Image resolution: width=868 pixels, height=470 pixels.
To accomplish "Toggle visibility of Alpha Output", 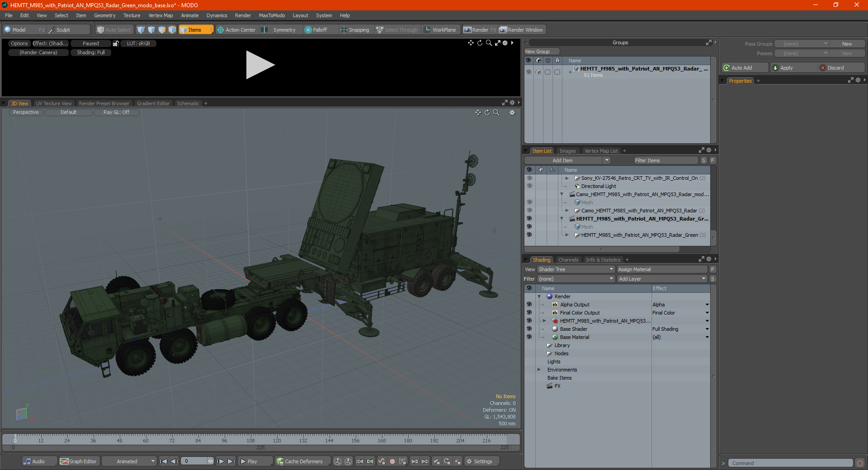I will coord(529,305).
